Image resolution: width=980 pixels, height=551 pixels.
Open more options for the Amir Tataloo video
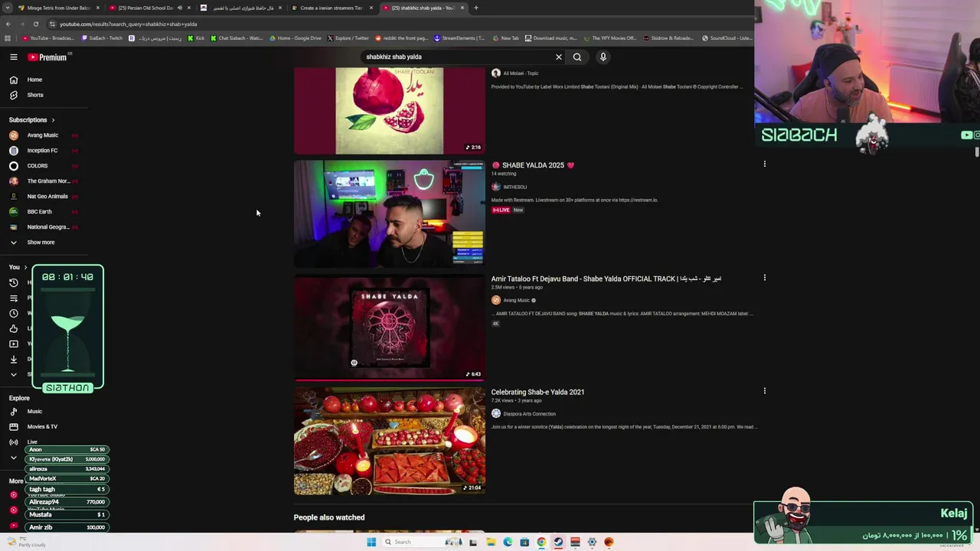pos(764,278)
